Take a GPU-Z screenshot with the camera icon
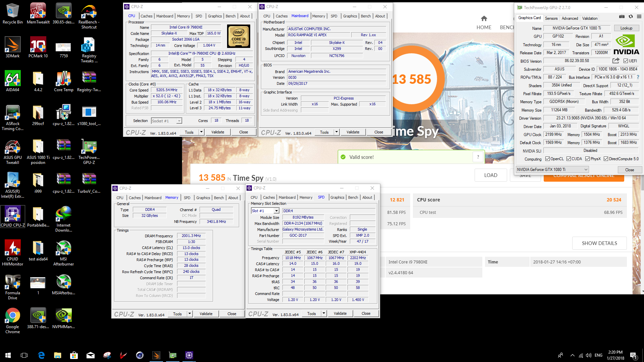This screenshot has height=362, width=644. 622,16
